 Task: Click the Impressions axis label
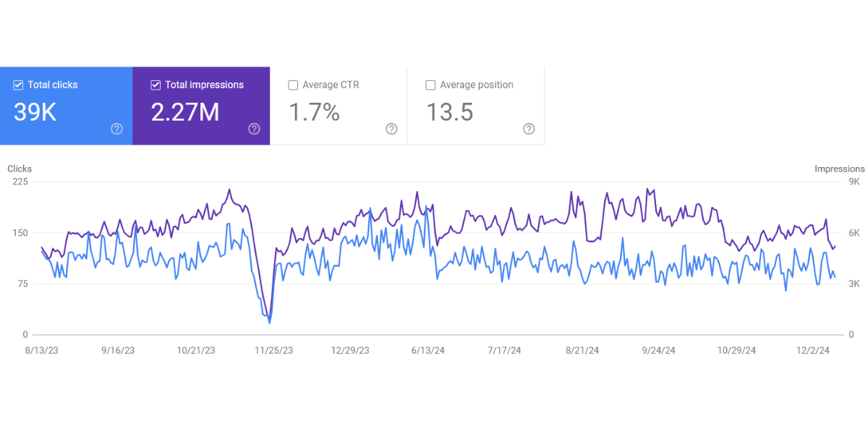[839, 169]
